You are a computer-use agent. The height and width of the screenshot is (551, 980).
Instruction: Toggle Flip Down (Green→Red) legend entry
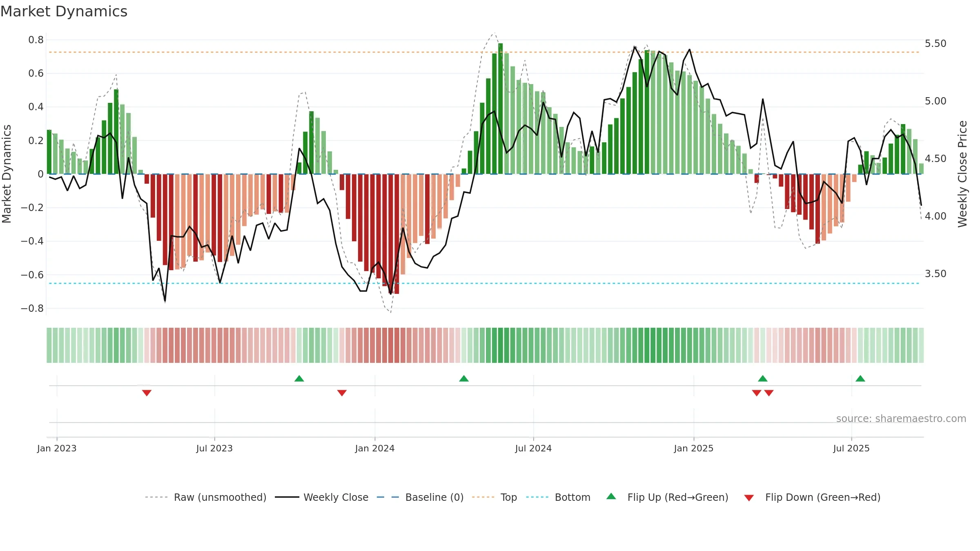coord(812,497)
